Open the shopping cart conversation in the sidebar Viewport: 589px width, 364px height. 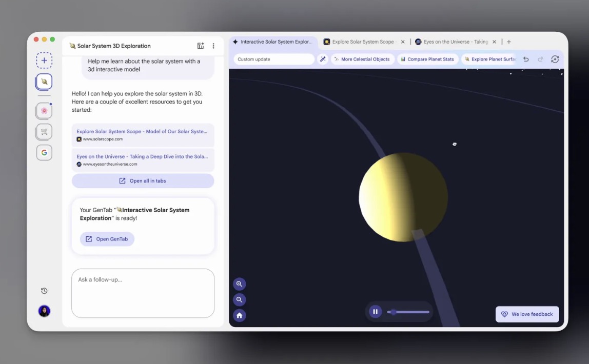(x=44, y=132)
